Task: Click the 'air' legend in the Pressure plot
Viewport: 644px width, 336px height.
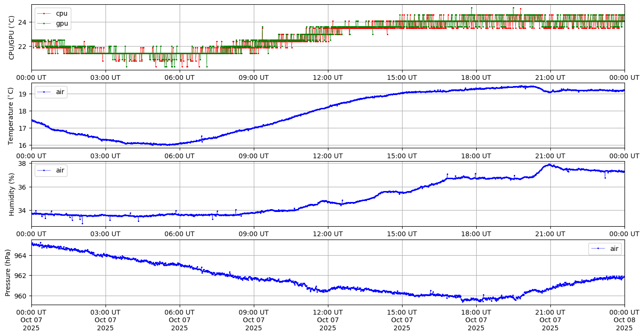Action: pos(614,249)
